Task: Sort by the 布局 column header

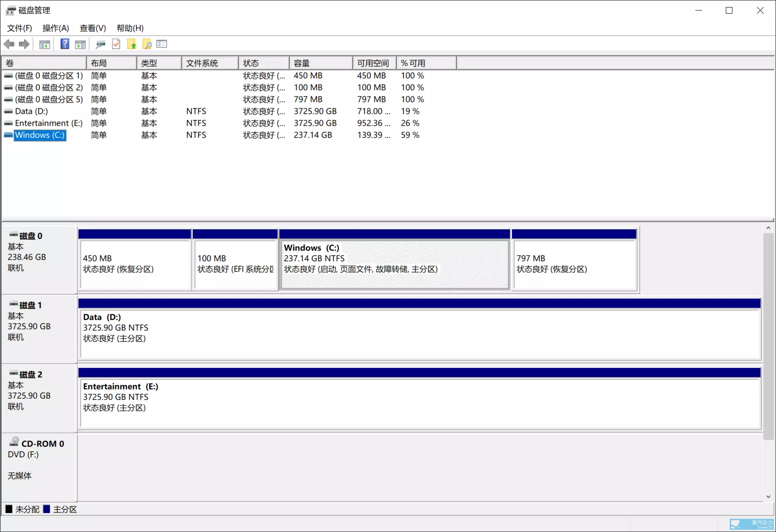Action: tap(112, 63)
